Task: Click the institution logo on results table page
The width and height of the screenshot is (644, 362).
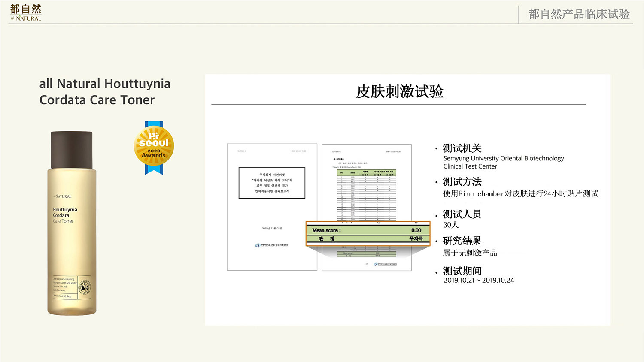Action: click(385, 264)
